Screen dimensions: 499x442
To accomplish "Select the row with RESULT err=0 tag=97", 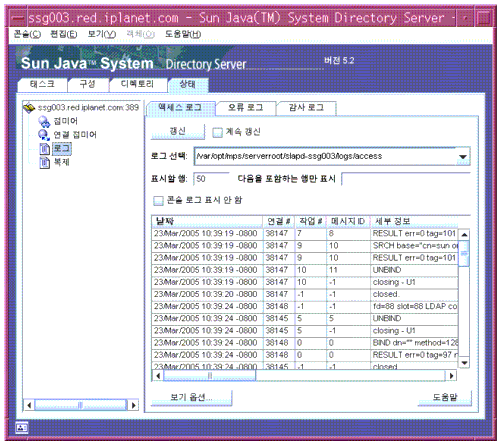I will [305, 355].
